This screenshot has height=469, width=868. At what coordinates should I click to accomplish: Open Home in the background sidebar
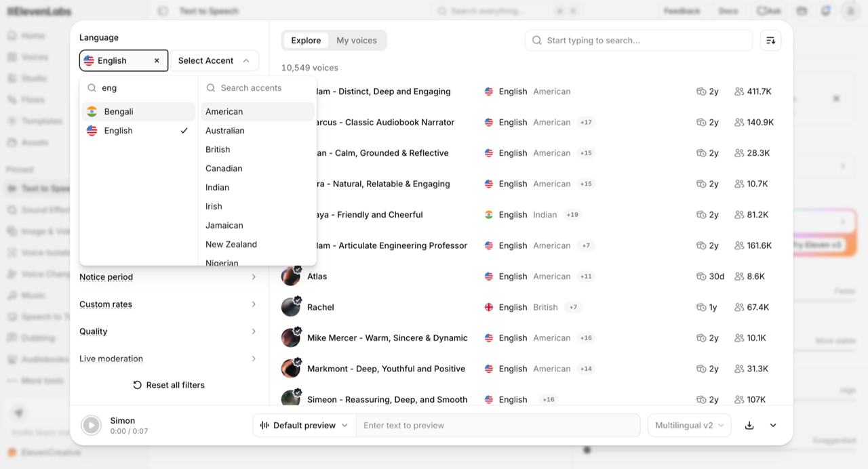pos(33,36)
